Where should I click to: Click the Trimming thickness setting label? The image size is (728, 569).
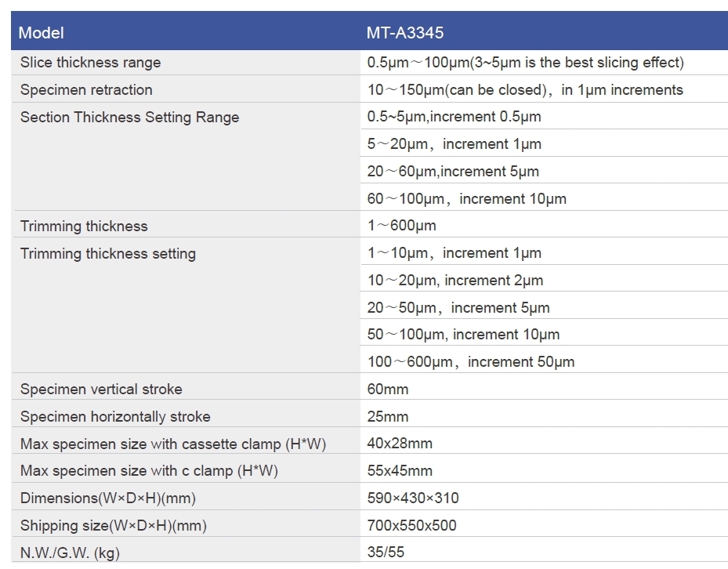108,254
